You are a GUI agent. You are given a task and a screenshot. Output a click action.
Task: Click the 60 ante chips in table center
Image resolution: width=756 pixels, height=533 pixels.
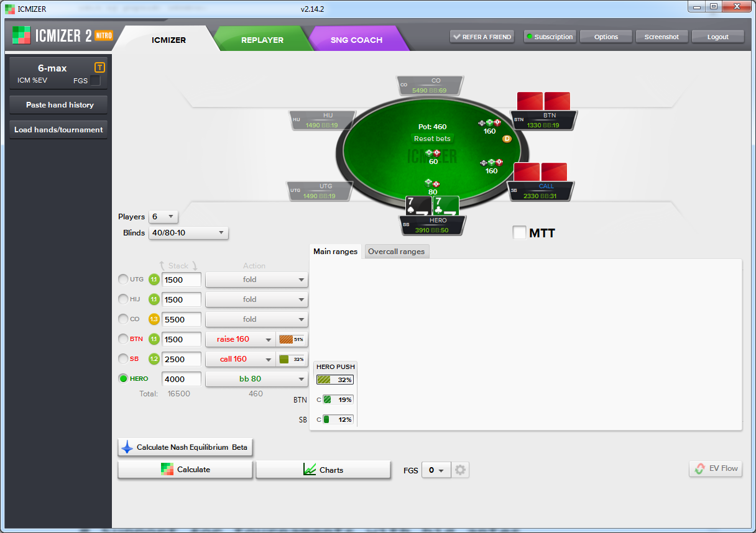pos(433,153)
